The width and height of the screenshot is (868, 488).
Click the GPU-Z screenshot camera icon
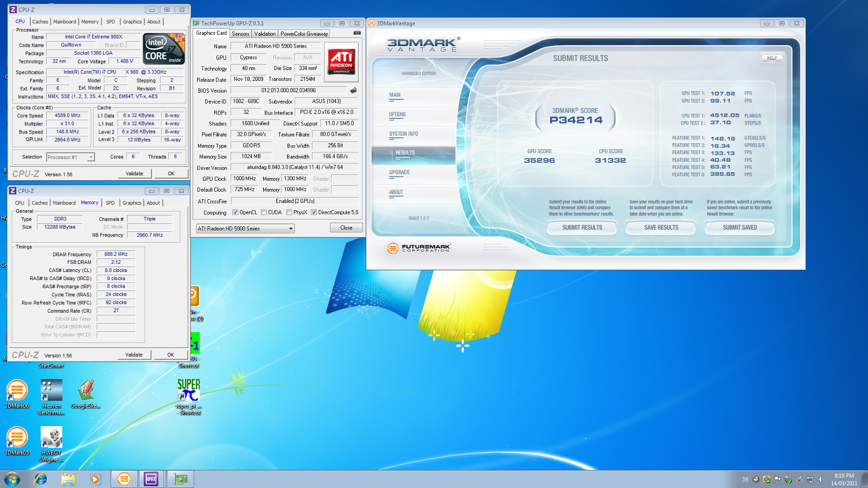357,33
